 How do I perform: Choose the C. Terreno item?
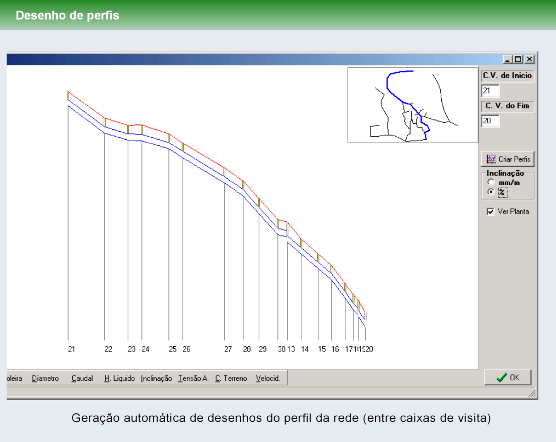click(231, 379)
